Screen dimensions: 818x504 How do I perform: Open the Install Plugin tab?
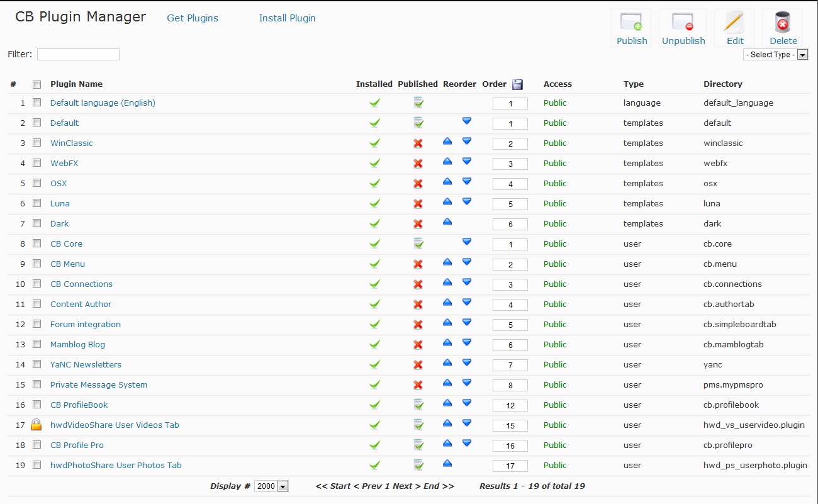(287, 18)
